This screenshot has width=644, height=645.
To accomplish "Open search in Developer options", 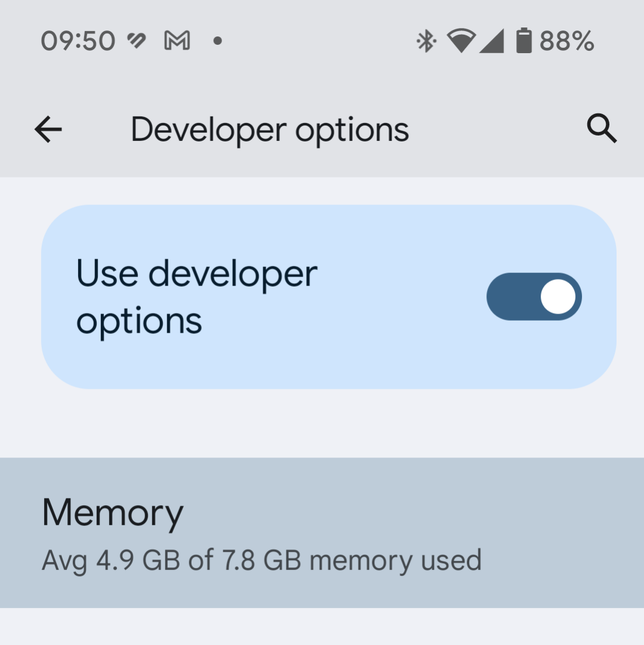I will click(601, 129).
